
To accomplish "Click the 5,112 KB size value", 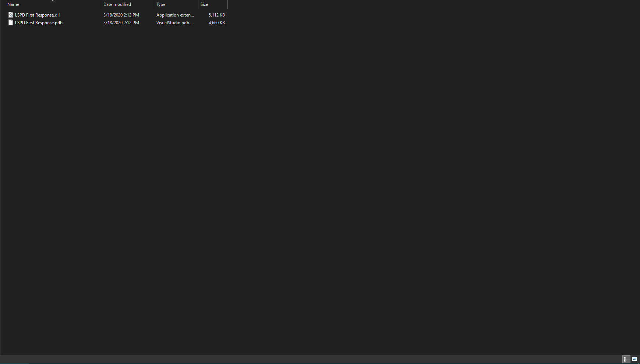I will (x=217, y=15).
